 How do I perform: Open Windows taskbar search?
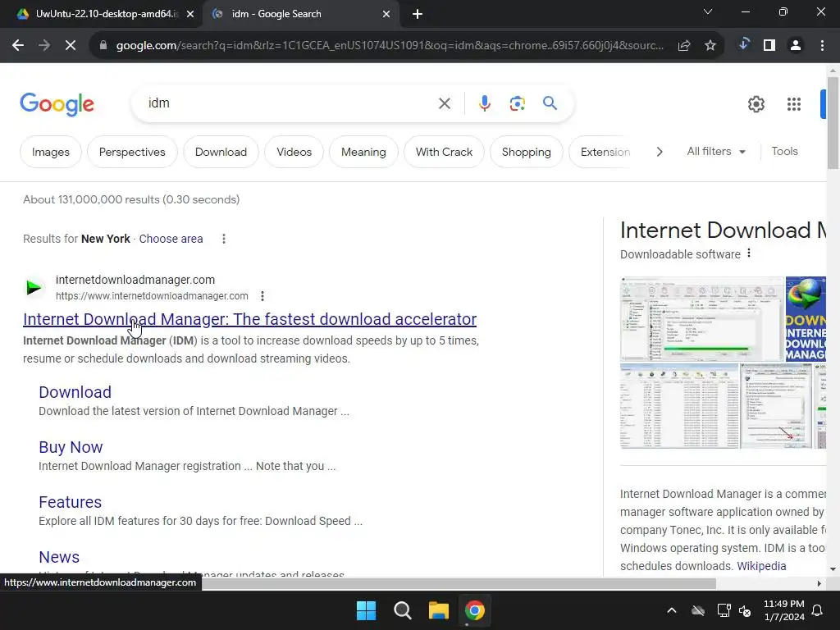point(402,610)
